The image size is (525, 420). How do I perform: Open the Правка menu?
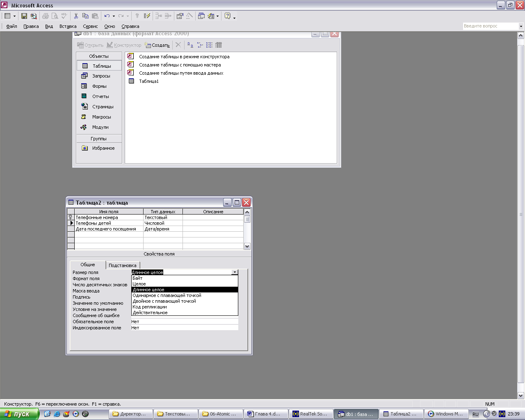coord(31,26)
